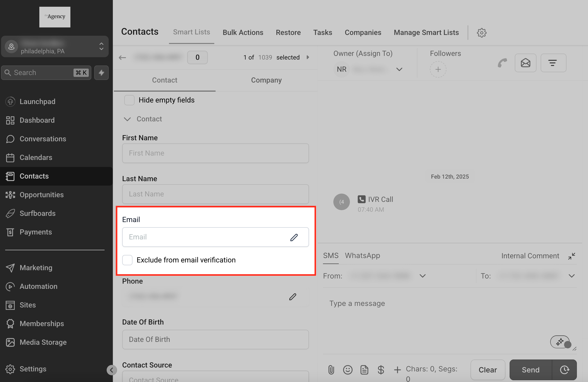The height and width of the screenshot is (382, 588).
Task: Click the pencil icon in Email field
Action: pos(294,237)
